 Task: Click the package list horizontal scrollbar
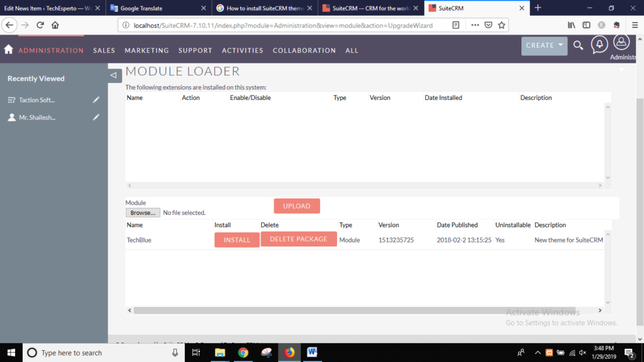[x=354, y=310]
